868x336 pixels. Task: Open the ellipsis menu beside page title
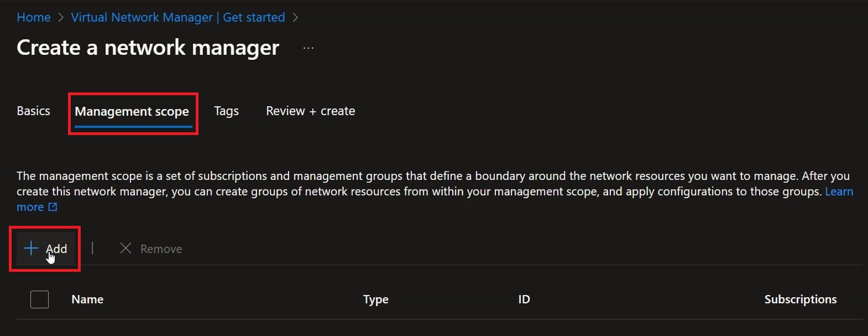click(x=308, y=48)
